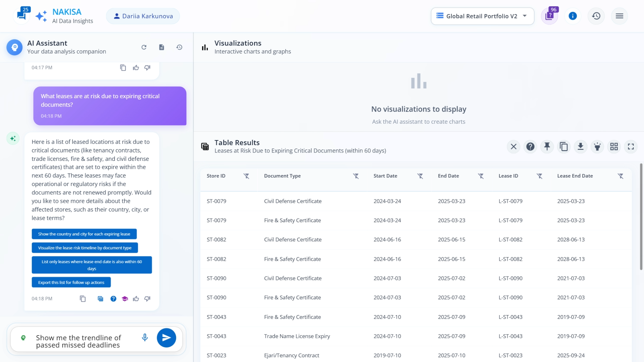
Task: Switch table to grid view icon
Action: (614, 147)
